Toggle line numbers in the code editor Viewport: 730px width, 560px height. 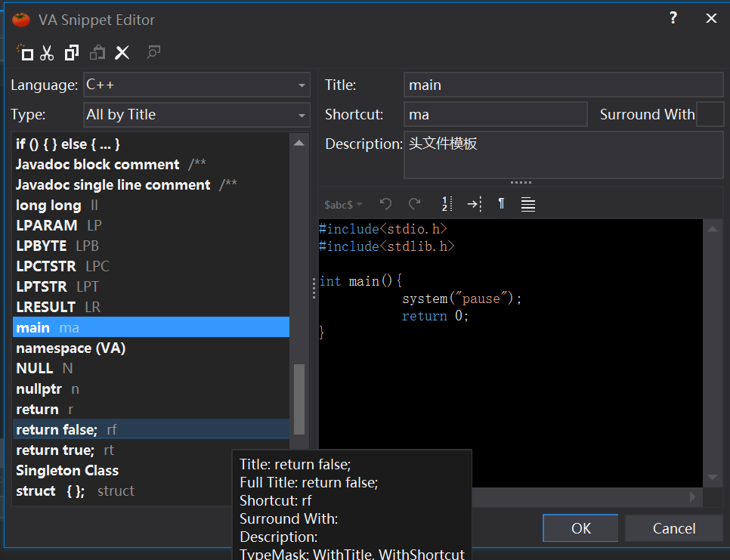click(447, 204)
